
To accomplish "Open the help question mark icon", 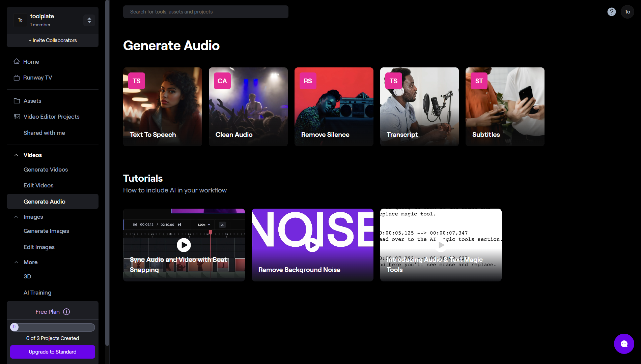I will tap(611, 12).
